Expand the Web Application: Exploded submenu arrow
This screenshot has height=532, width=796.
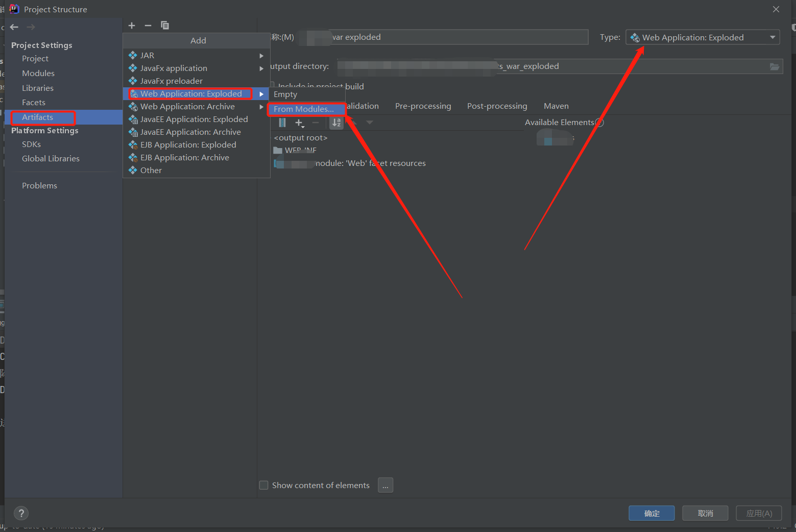(261, 94)
